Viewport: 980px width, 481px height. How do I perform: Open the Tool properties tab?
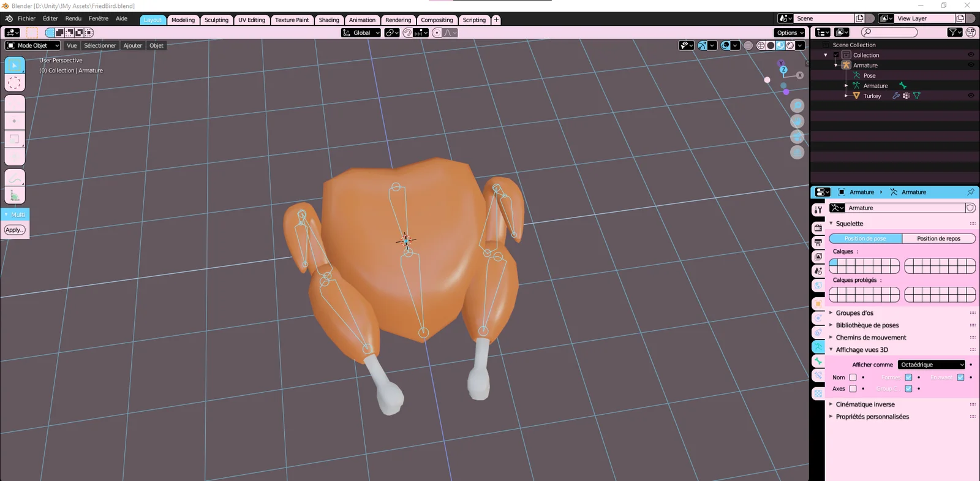pos(818,210)
